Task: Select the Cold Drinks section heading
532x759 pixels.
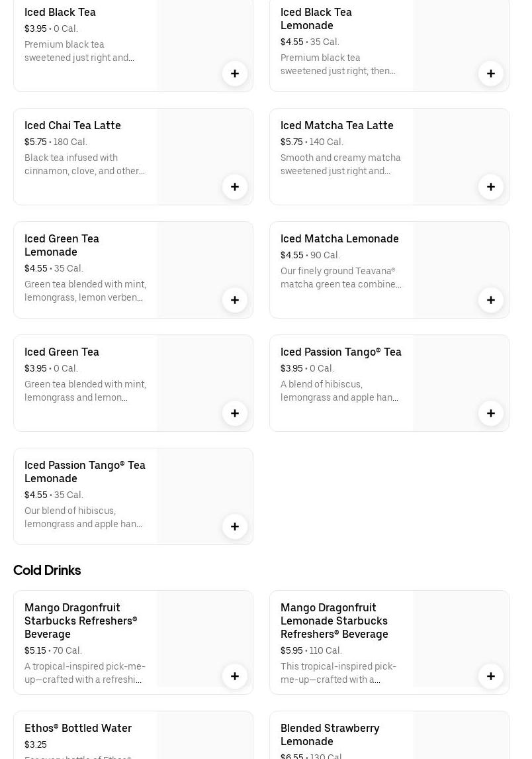Action: pos(47,570)
